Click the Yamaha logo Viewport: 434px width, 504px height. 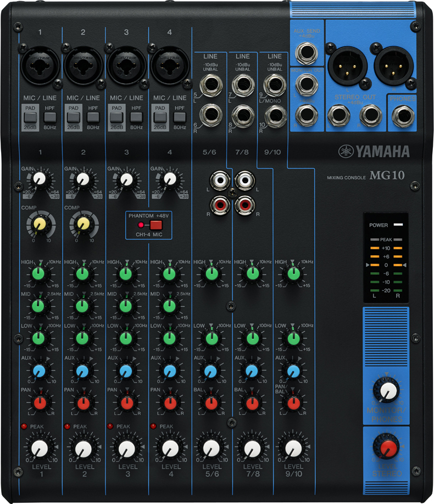374,152
